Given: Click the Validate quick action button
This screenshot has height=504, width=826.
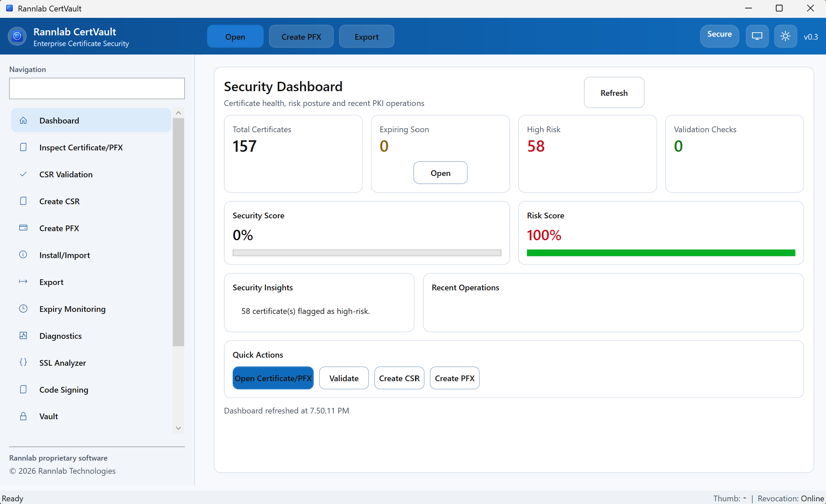Looking at the screenshot, I should pyautogui.click(x=343, y=378).
